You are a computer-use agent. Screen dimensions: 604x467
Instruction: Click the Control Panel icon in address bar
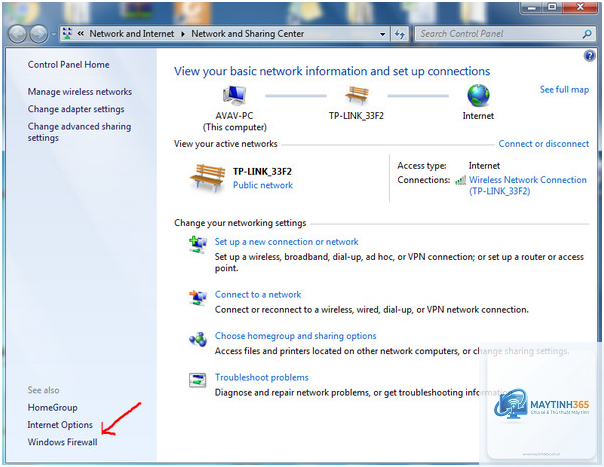(x=67, y=34)
